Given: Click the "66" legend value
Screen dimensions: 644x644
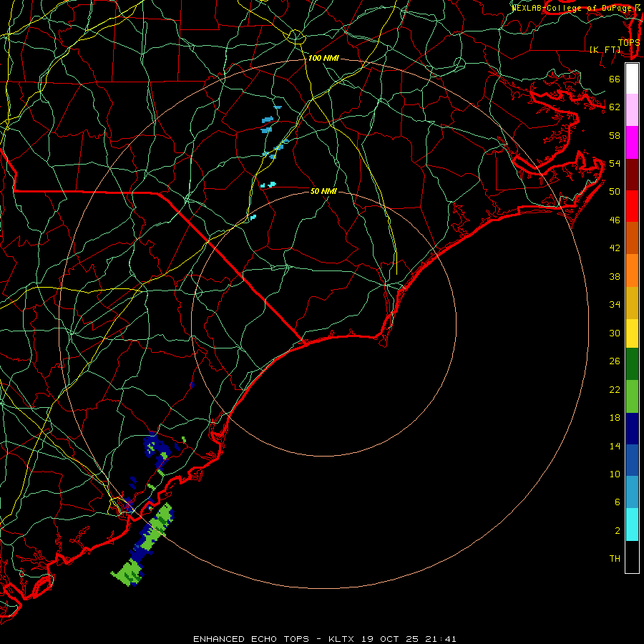Looking at the screenshot, I should point(615,79).
